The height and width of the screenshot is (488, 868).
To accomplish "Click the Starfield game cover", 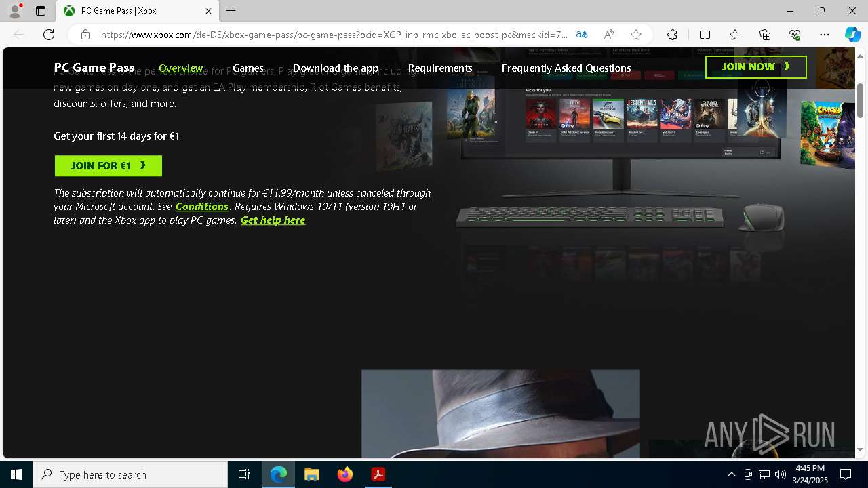I will (x=762, y=108).
